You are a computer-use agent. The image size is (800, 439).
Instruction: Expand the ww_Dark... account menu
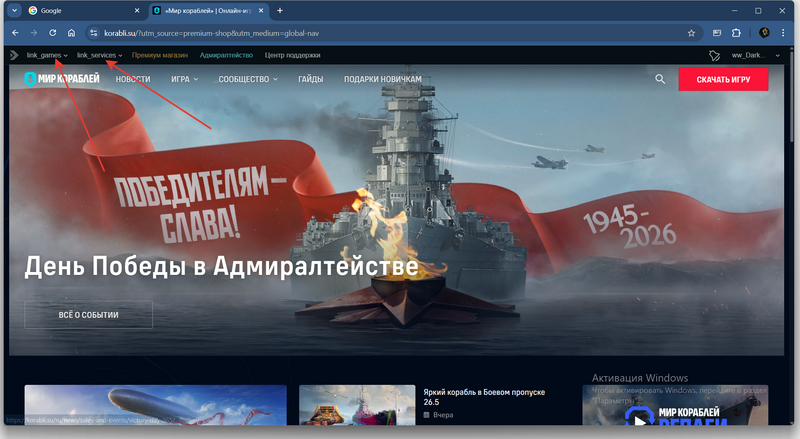[x=756, y=55]
